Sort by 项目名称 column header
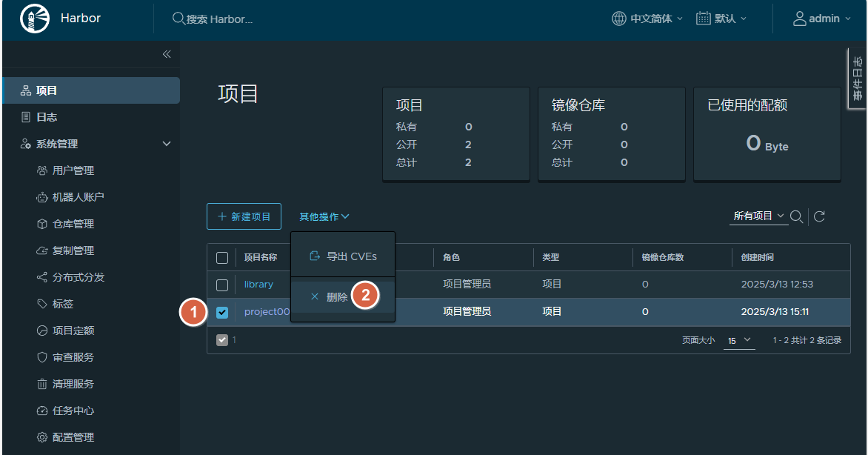 tap(261, 257)
